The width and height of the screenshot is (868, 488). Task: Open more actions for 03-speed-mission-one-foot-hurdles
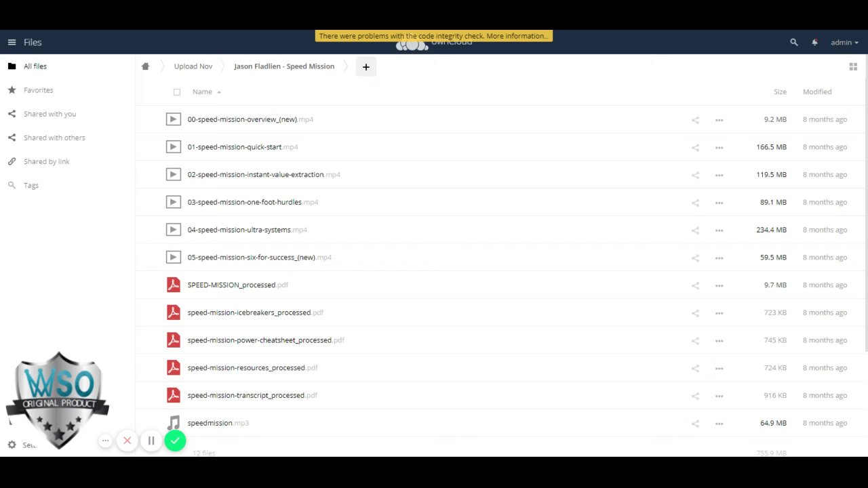pos(719,203)
